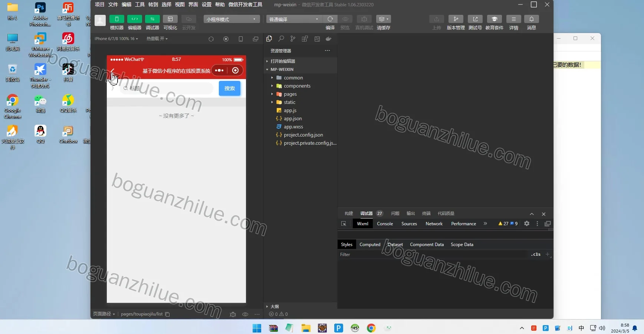Click the 标题 search input field
This screenshot has width=644, height=334.
tap(167, 88)
